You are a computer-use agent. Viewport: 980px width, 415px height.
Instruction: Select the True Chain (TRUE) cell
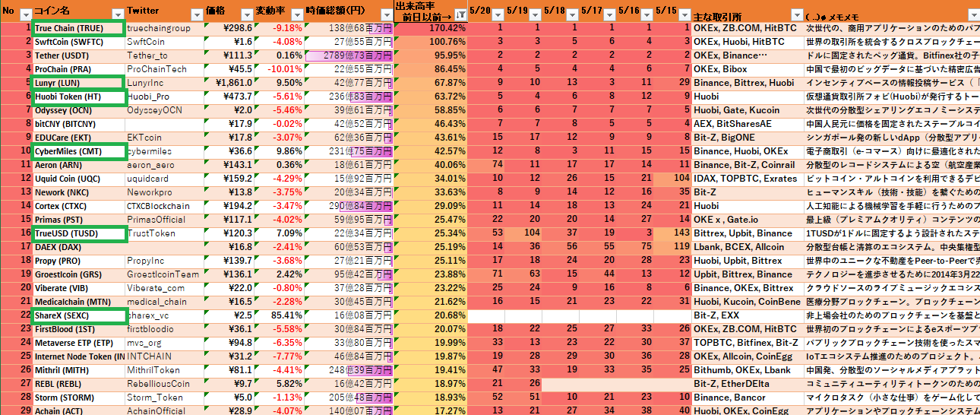pyautogui.click(x=77, y=28)
